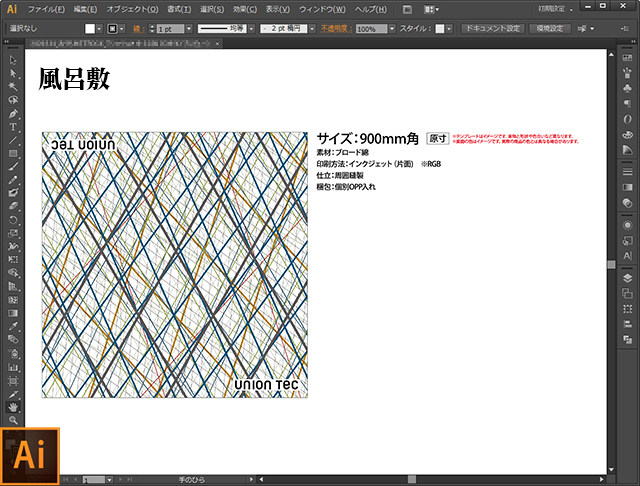Viewport: 640px width, 486px height.
Task: Open the ウィンドウ(W) menu
Action: [322, 9]
